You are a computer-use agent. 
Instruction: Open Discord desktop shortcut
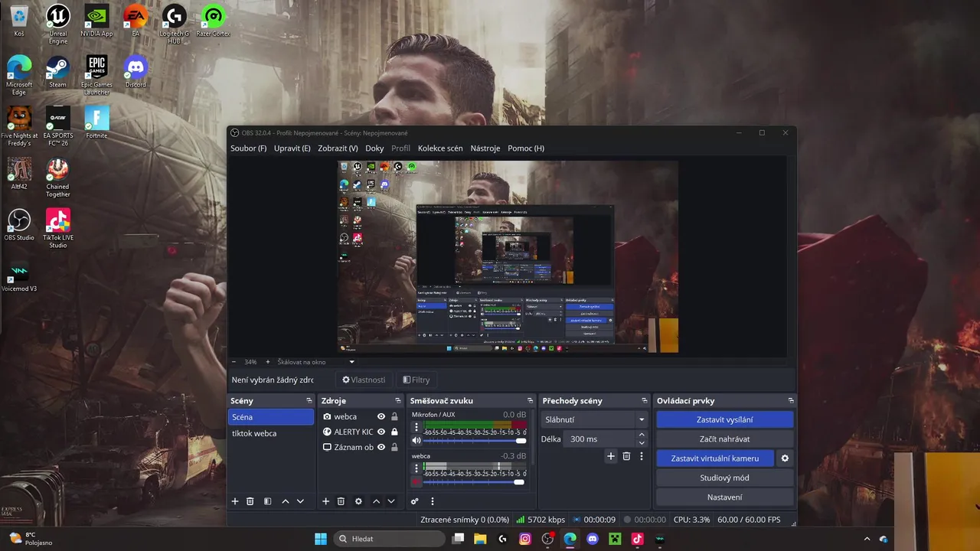[136, 72]
